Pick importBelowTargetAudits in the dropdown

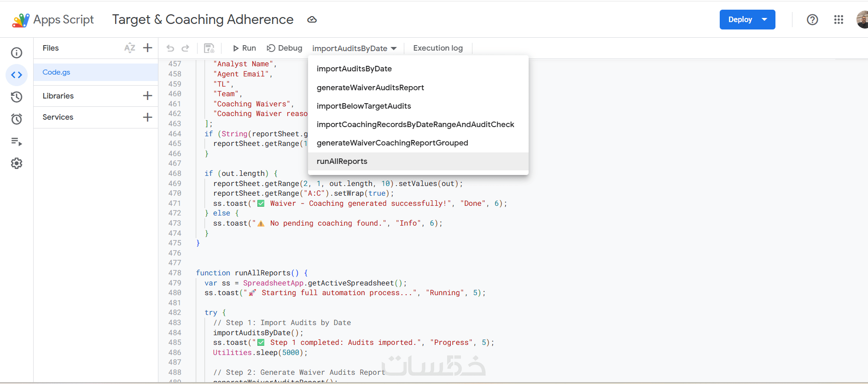tap(364, 106)
